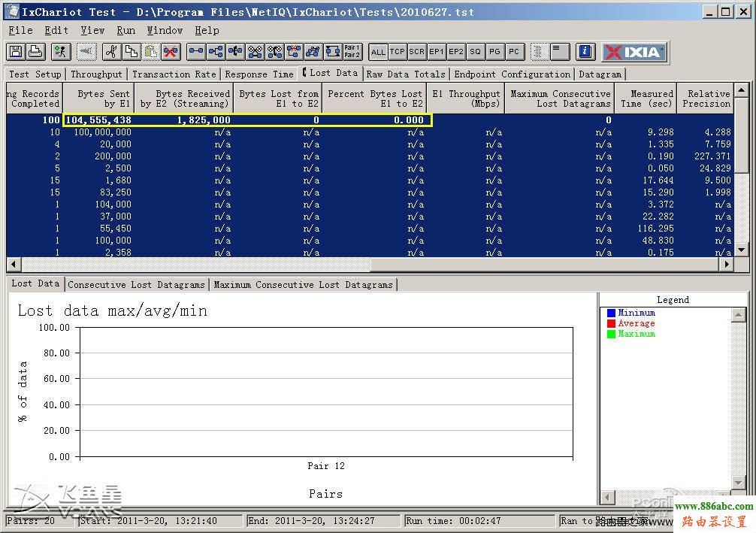Click the red X Delete icon
The width and height of the screenshot is (756, 533).
(x=171, y=52)
